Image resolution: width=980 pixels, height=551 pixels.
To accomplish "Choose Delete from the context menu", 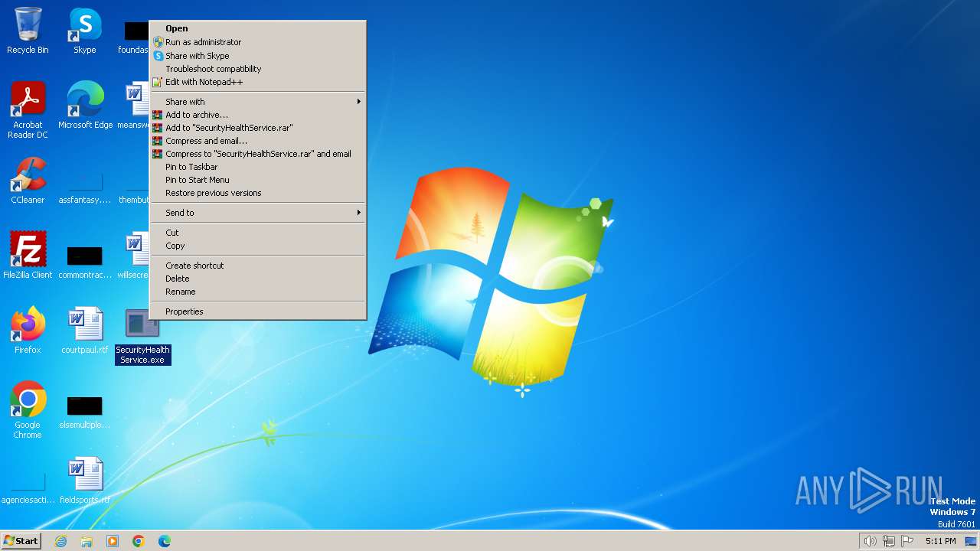I will coord(258,279).
